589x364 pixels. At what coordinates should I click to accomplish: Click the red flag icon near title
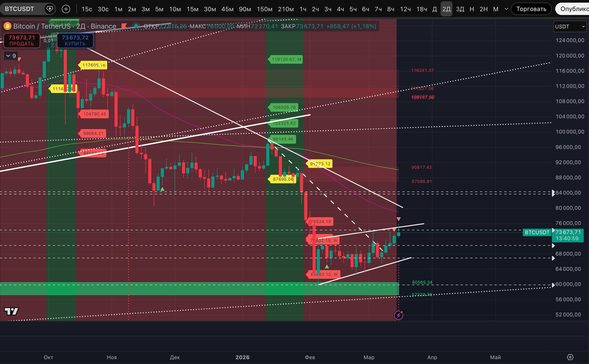pyautogui.click(x=124, y=26)
